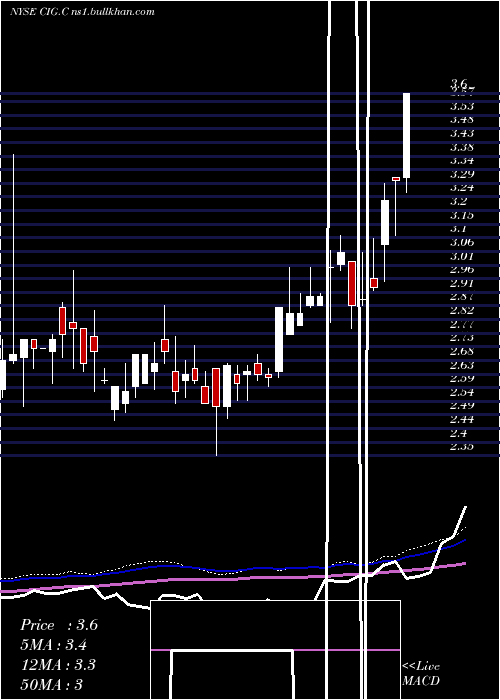Image resolution: width=500 pixels, height=700 pixels.
Task: Select the 2.59 price axis label
Action: coord(462,379)
